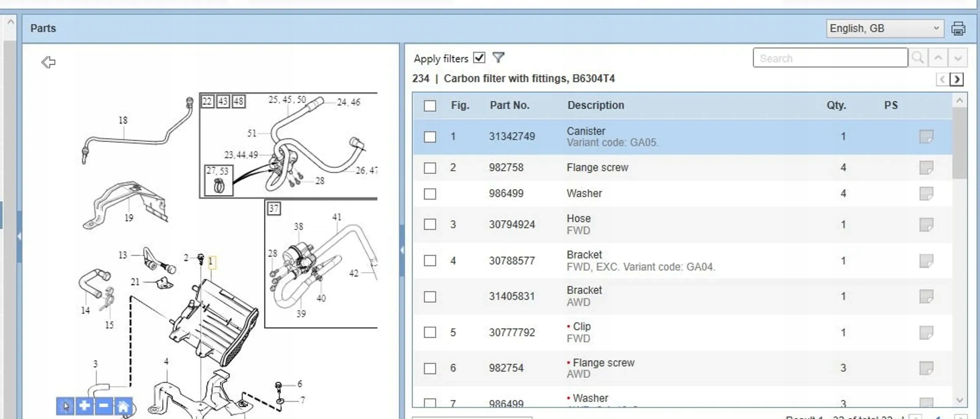Open note icon for Bracket 31405831

(926, 296)
